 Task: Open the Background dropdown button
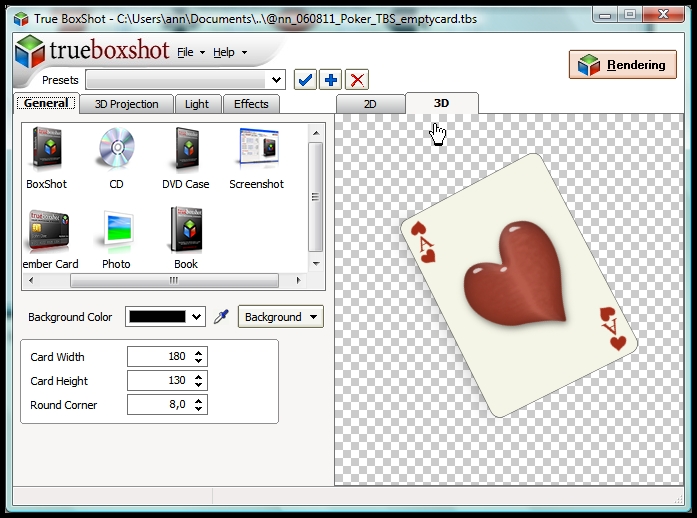(x=280, y=317)
